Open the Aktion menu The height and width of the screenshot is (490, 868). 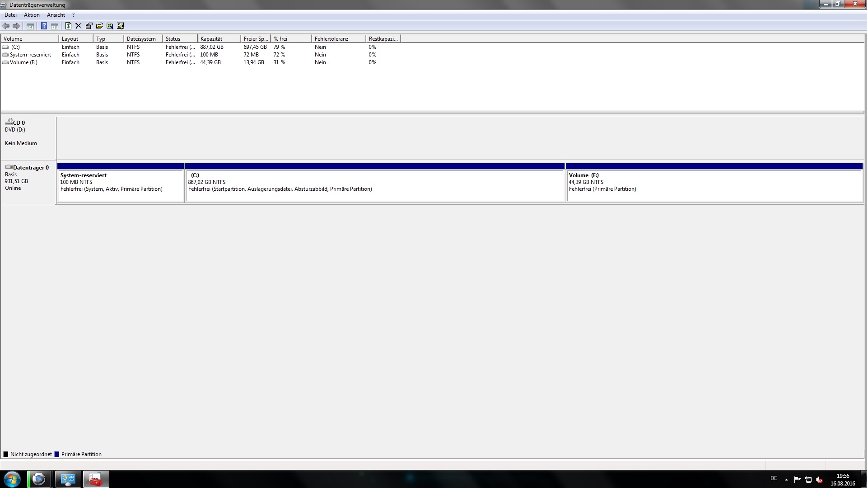[x=32, y=15]
